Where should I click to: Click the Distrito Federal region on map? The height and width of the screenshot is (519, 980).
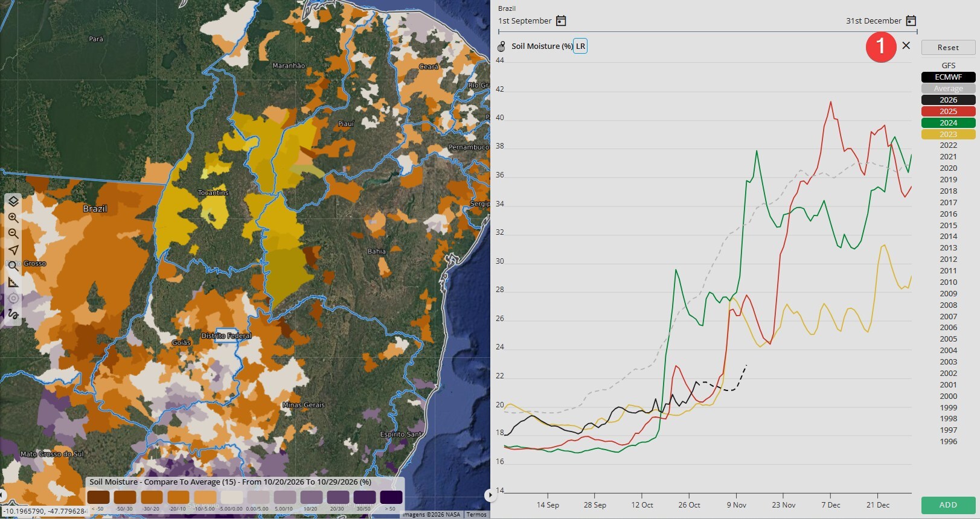click(x=226, y=336)
